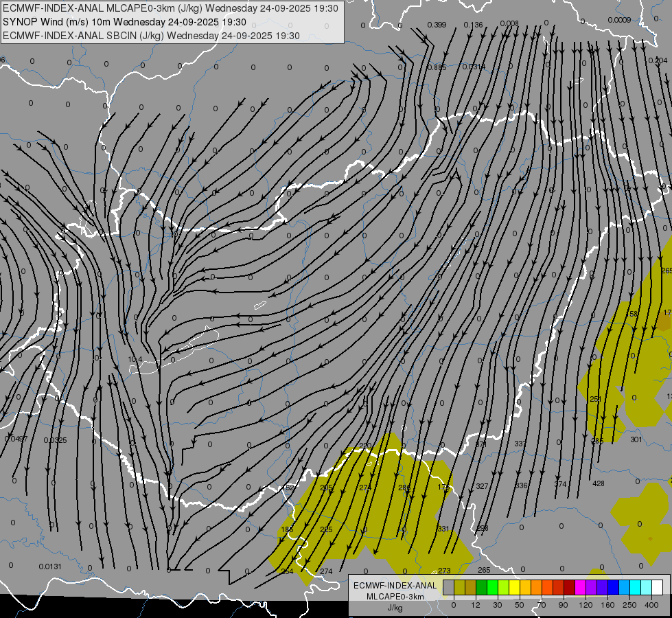Select the map value 286
The width and height of the screenshot is (672, 618).
point(404,488)
